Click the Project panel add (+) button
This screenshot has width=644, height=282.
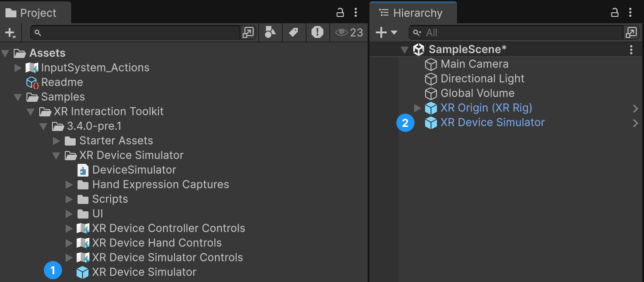pos(10,32)
